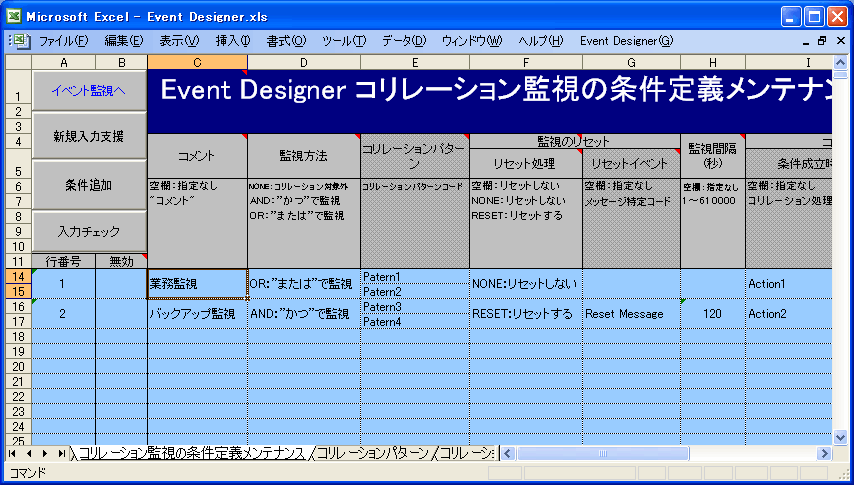The image size is (854, 485).
Task: Select the コリレーション監視の条件定義メンテナンス sheet tab
Action: (x=192, y=453)
